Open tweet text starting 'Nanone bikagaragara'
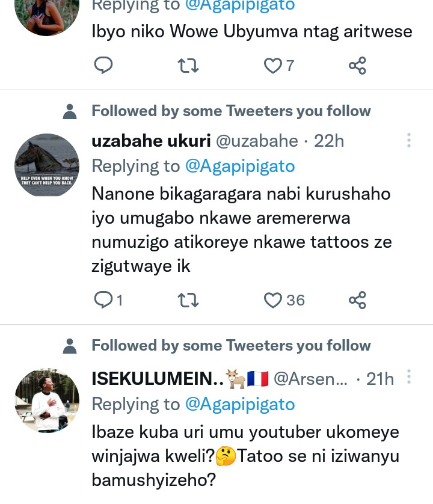 point(241,230)
